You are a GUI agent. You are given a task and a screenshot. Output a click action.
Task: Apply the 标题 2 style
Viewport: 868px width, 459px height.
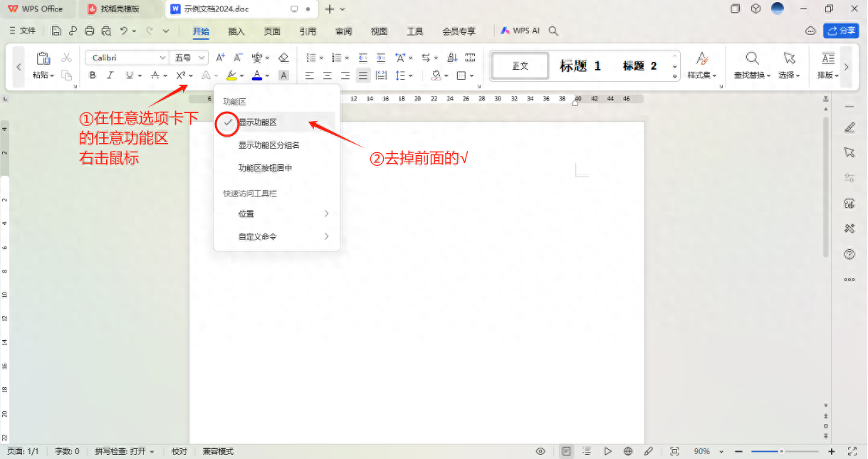point(639,65)
